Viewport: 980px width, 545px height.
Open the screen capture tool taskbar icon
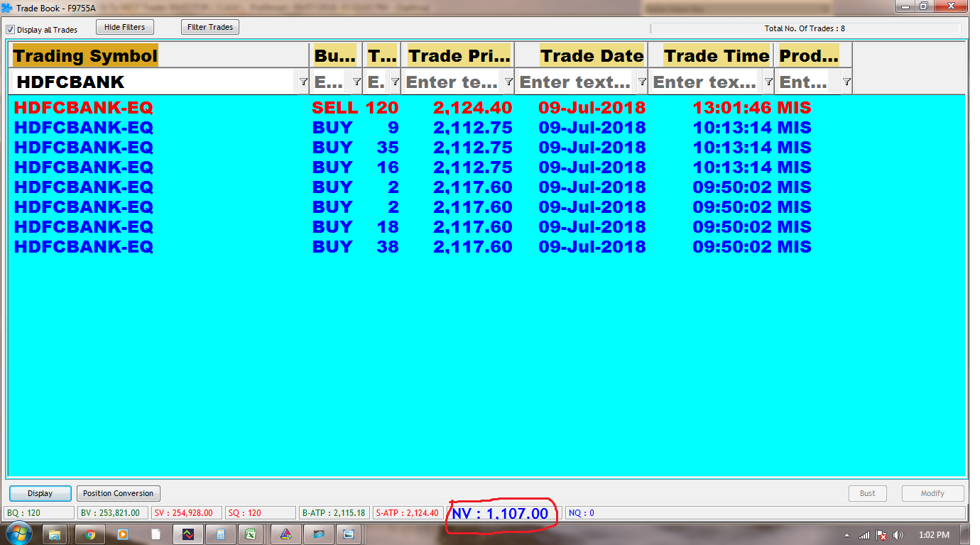(348, 534)
